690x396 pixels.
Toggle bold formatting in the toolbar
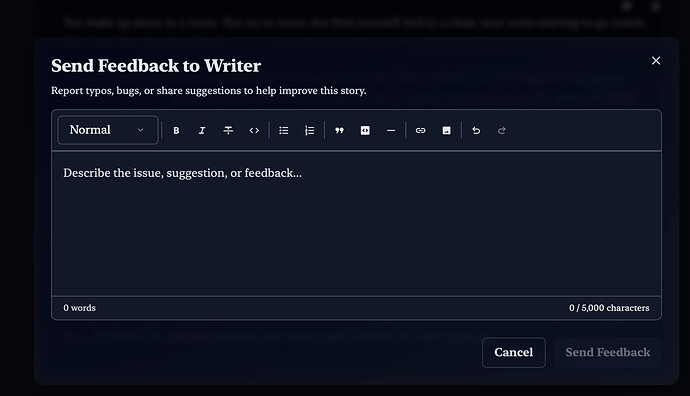coord(176,131)
